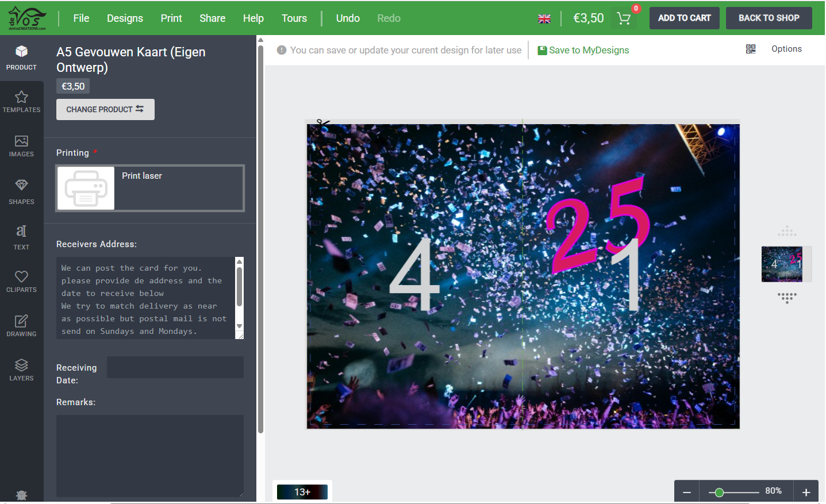
Task: Click the QR code icon
Action: point(751,49)
